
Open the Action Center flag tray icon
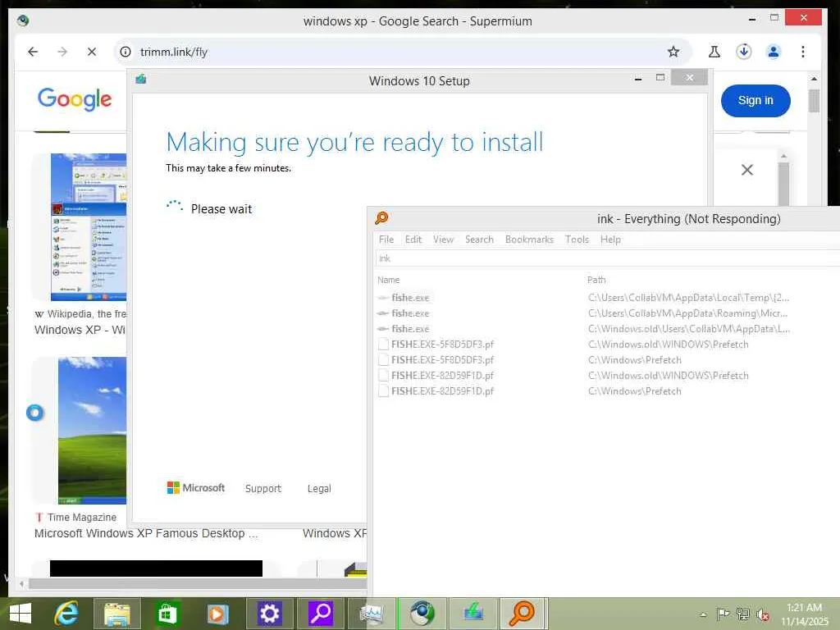723,614
